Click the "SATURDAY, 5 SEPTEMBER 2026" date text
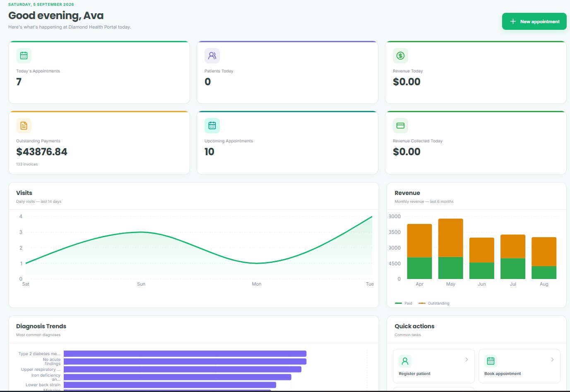570x392 pixels. [41, 5]
